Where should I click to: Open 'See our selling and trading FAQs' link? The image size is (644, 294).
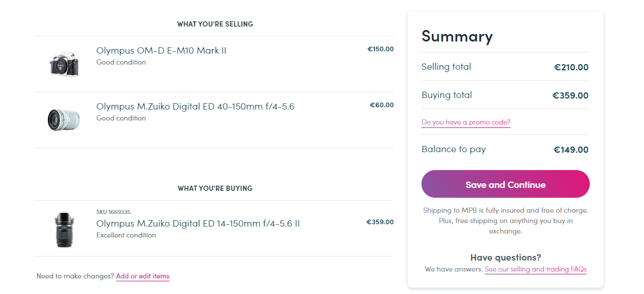536,269
